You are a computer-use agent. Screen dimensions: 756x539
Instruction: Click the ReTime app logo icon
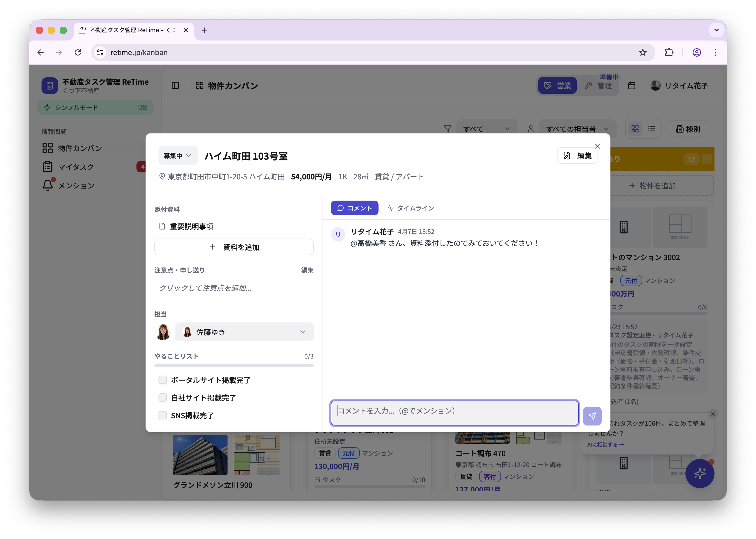[50, 86]
